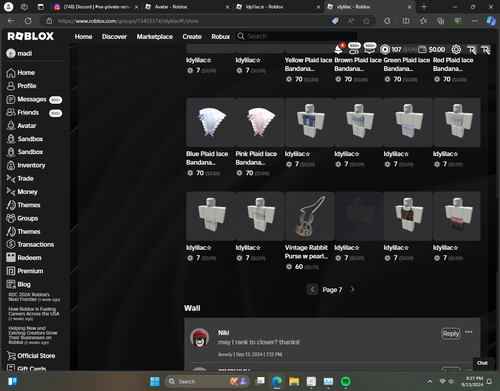Open Niki's username link on wall
Image resolution: width=500 pixels, height=391 pixels.
pyautogui.click(x=223, y=333)
